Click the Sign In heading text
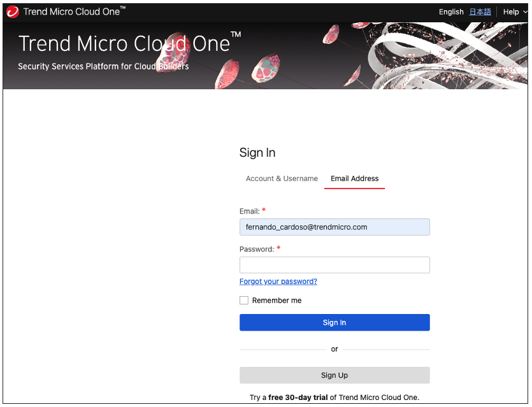 coord(257,153)
